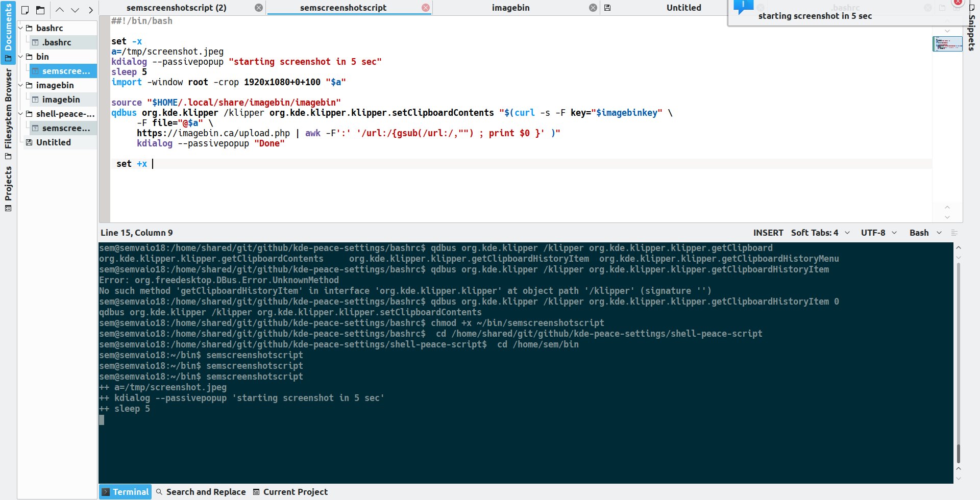Open the UTF-8 encoding dropdown

click(x=879, y=233)
